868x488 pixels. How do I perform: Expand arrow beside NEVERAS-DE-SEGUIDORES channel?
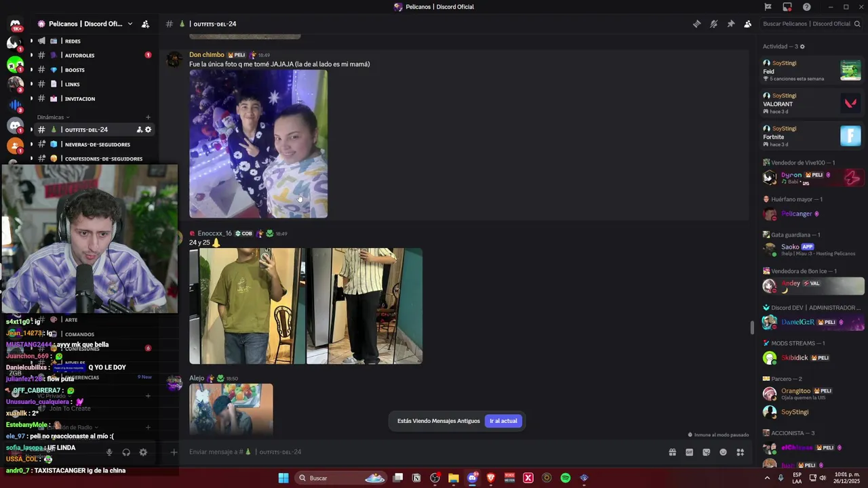tap(31, 144)
